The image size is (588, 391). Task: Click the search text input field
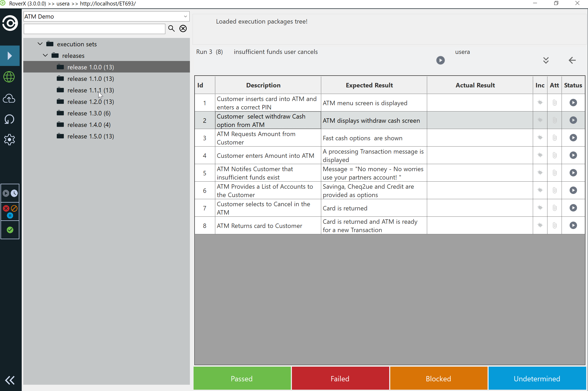coord(94,29)
